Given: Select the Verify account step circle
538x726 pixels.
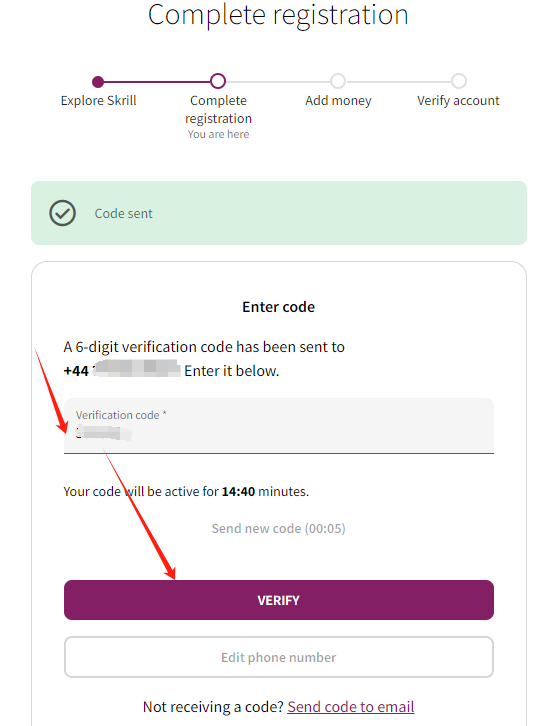Looking at the screenshot, I should 459,81.
